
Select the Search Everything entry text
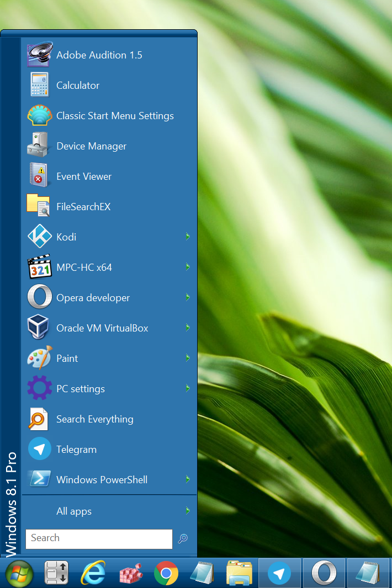(94, 419)
